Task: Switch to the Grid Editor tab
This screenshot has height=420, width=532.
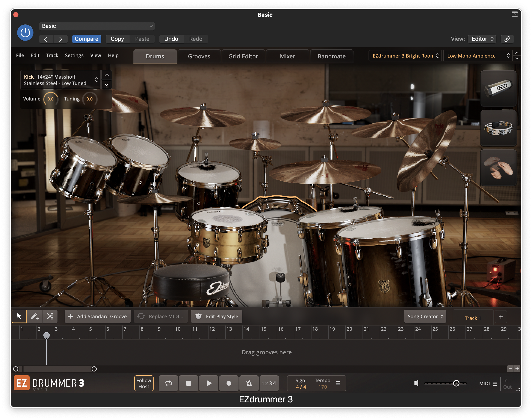Action: click(243, 56)
